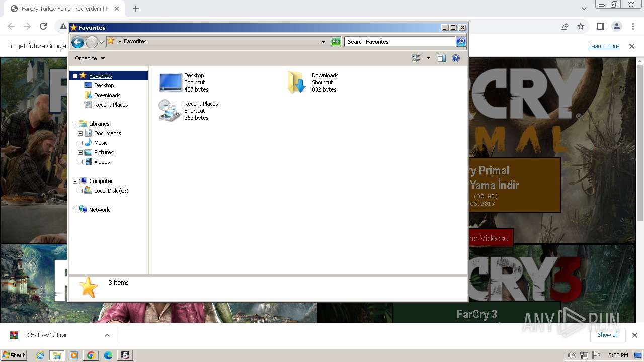Open the address bar history dropdown arrow

323,42
